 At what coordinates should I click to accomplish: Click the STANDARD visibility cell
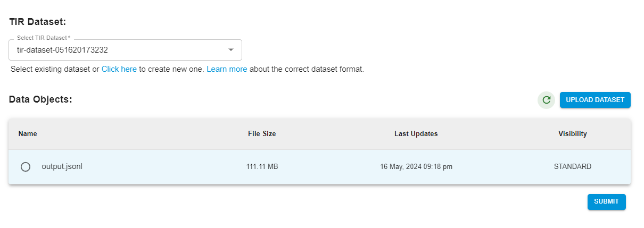point(572,167)
